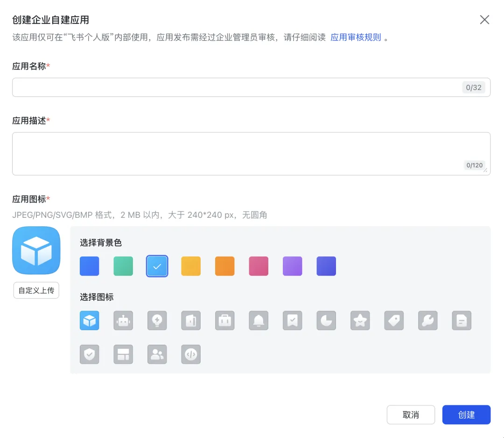Choose the purple background color
The image size is (504, 438).
pos(292,266)
